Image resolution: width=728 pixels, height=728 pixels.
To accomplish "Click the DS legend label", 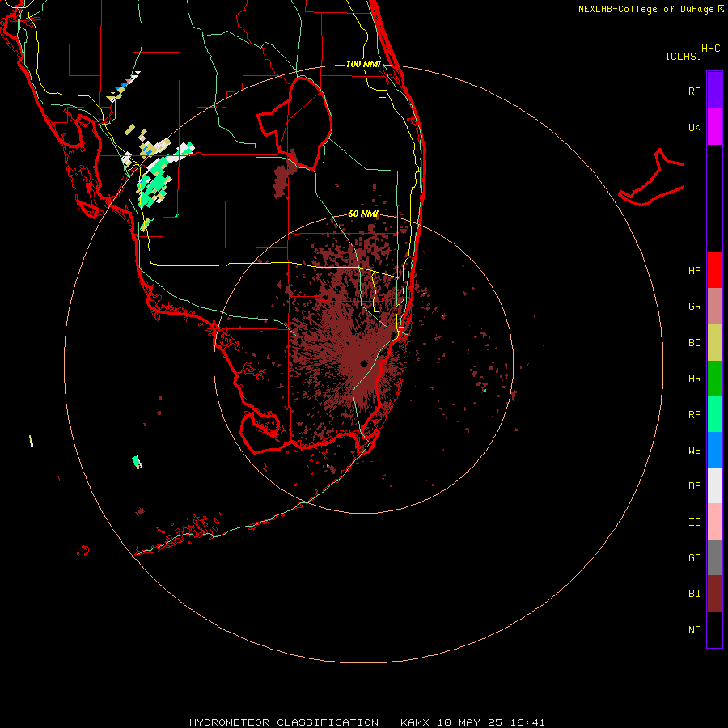I will [694, 485].
